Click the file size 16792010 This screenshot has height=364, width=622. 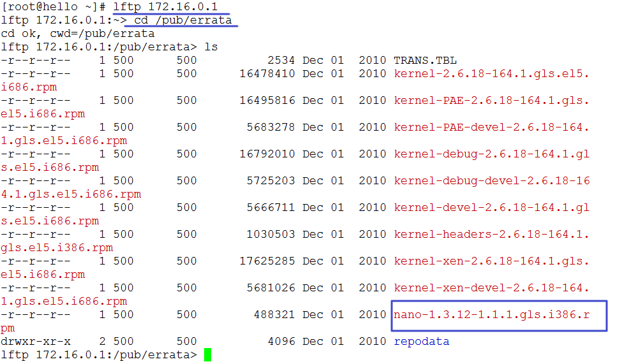pos(267,154)
